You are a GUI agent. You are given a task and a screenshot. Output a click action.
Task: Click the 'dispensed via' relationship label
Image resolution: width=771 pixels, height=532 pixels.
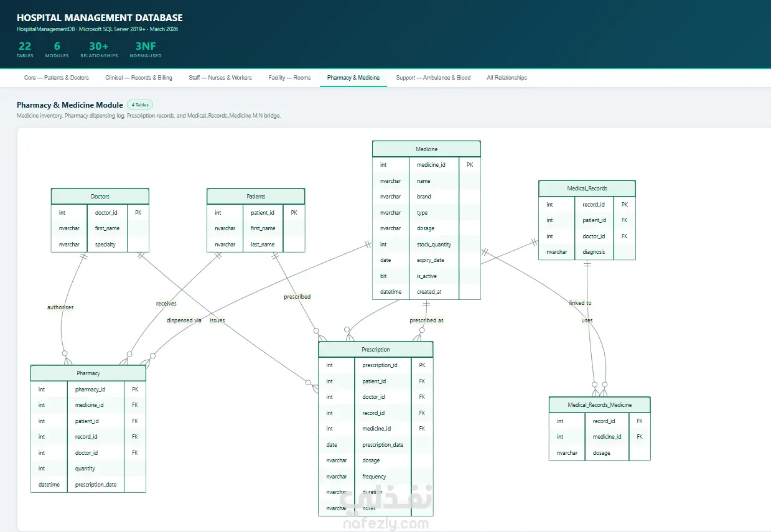click(184, 320)
